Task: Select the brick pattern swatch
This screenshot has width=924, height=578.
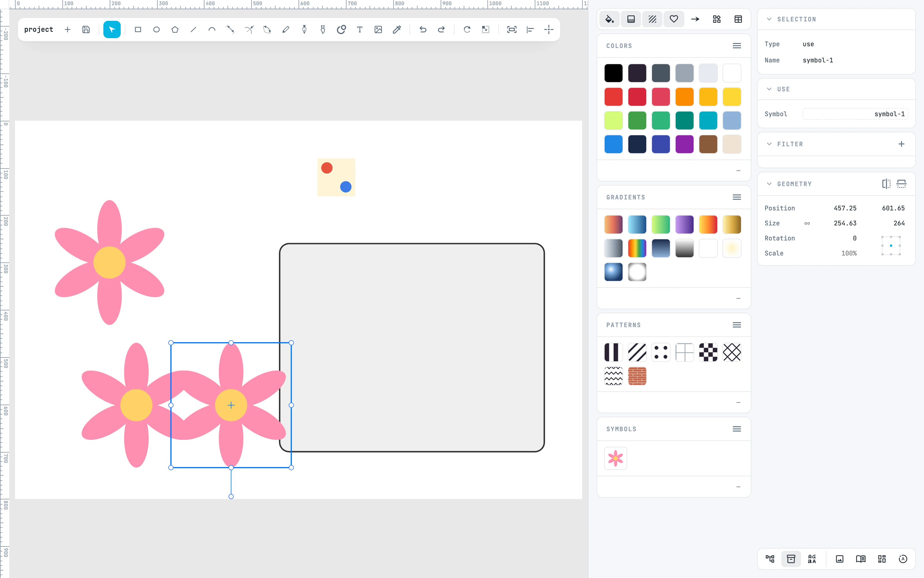Action: 637,376
